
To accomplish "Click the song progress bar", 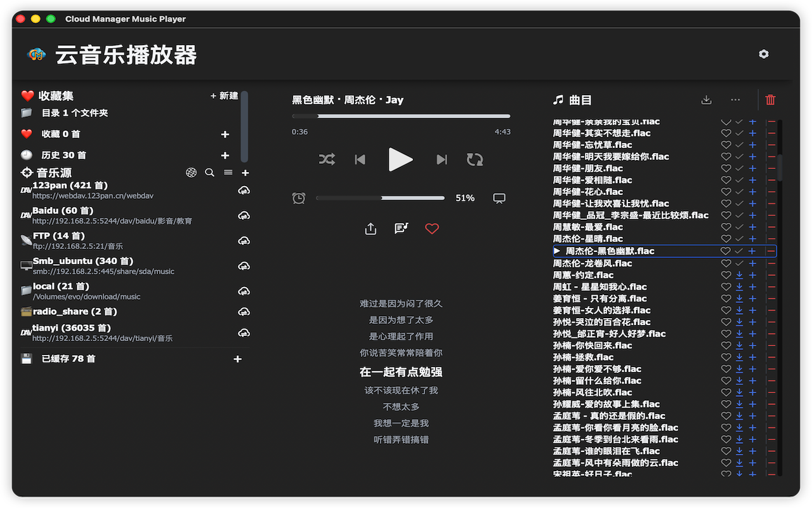I will pos(401,116).
